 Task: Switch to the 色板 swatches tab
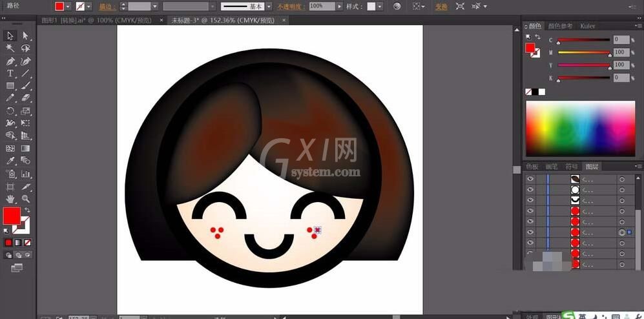[x=532, y=166]
